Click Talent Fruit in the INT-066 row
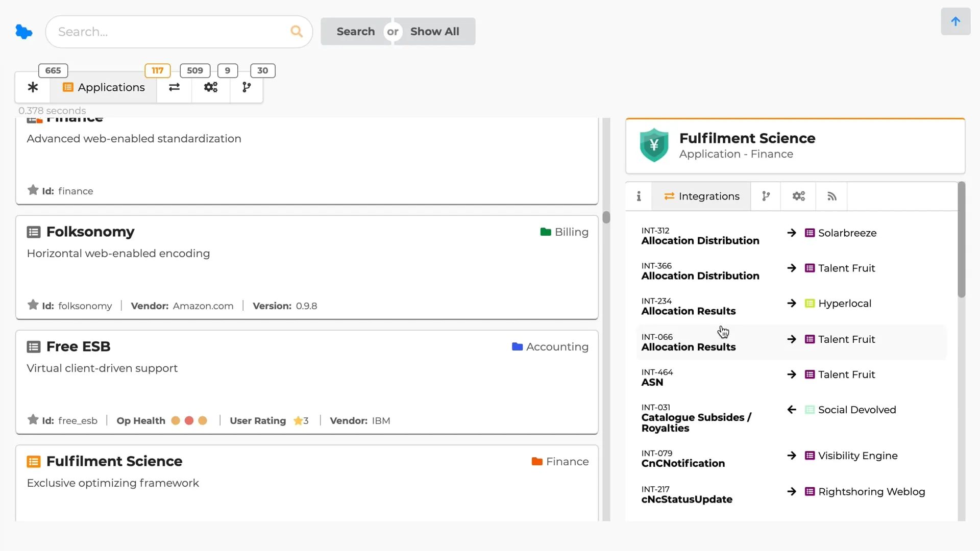The width and height of the screenshot is (980, 551). [847, 340]
